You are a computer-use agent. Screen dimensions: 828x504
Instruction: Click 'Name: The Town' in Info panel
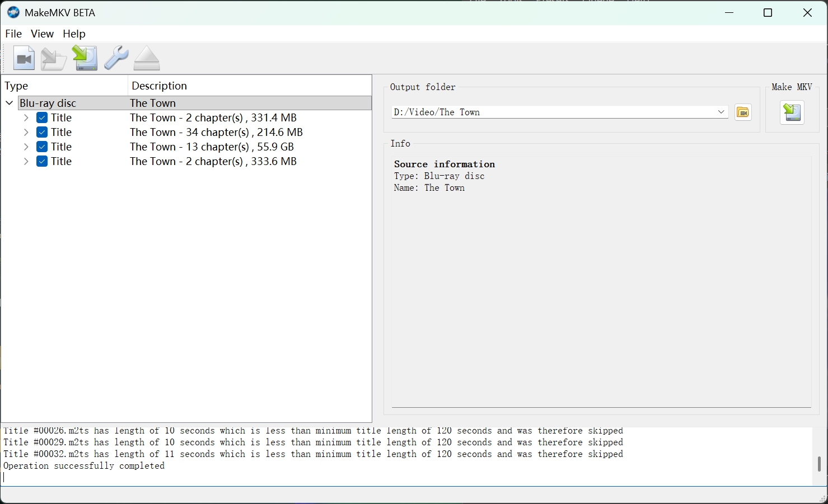[x=429, y=187]
